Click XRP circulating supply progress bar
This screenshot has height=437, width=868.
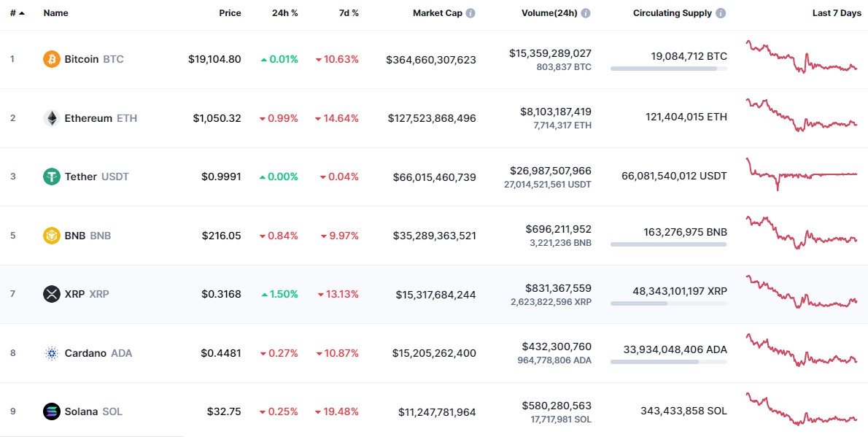(x=669, y=303)
